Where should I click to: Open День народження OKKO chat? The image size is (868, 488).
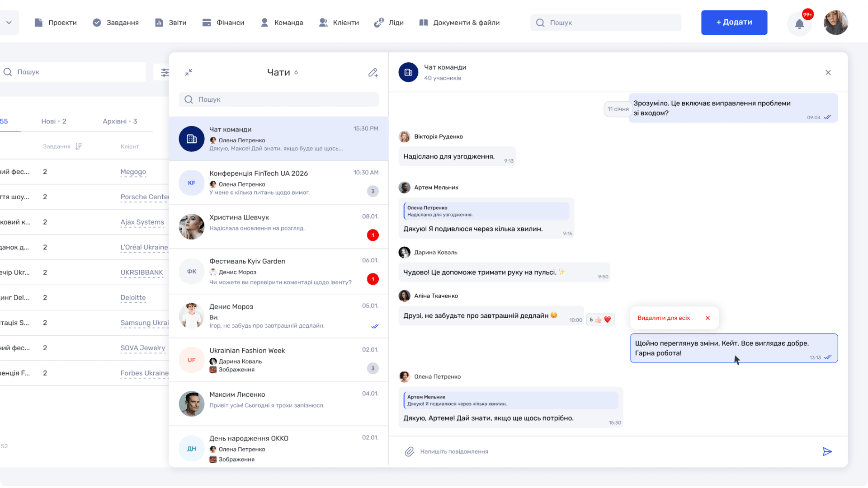278,447
